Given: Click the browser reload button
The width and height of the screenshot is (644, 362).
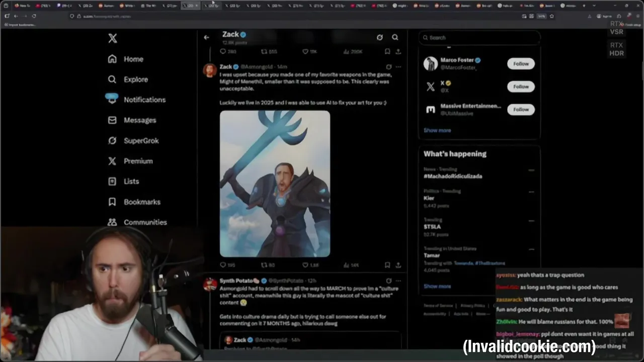Looking at the screenshot, I should pyautogui.click(x=34, y=16).
